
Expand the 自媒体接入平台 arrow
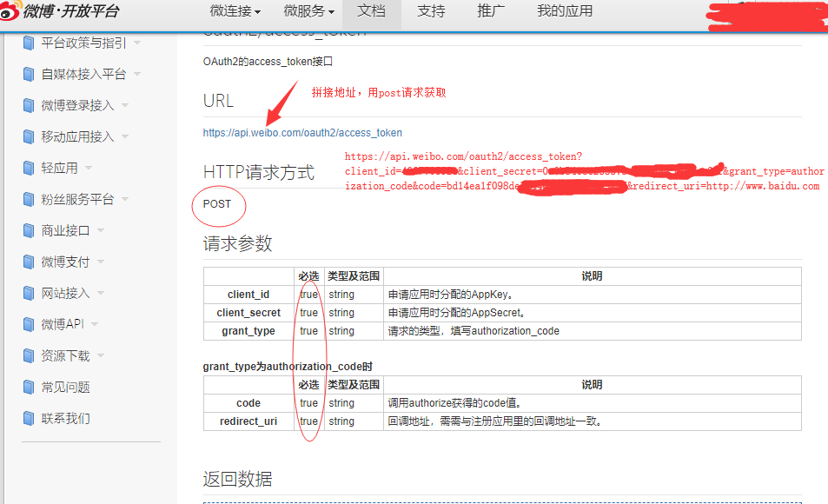(137, 74)
